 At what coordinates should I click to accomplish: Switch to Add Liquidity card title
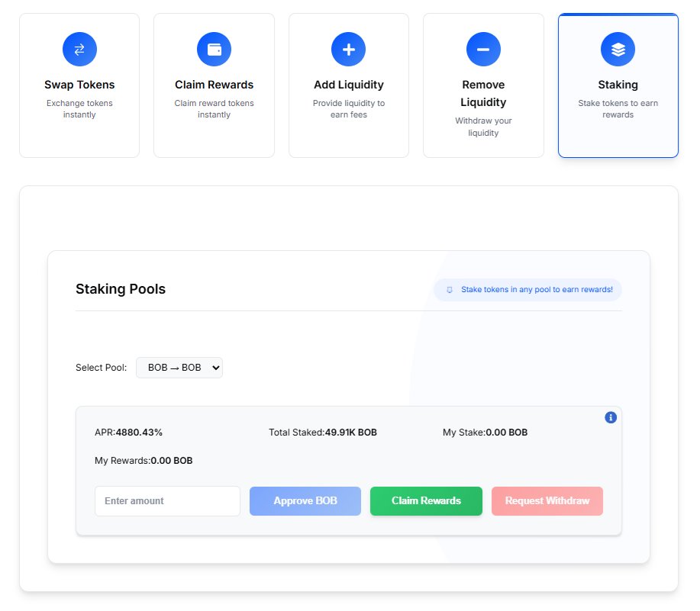349,85
